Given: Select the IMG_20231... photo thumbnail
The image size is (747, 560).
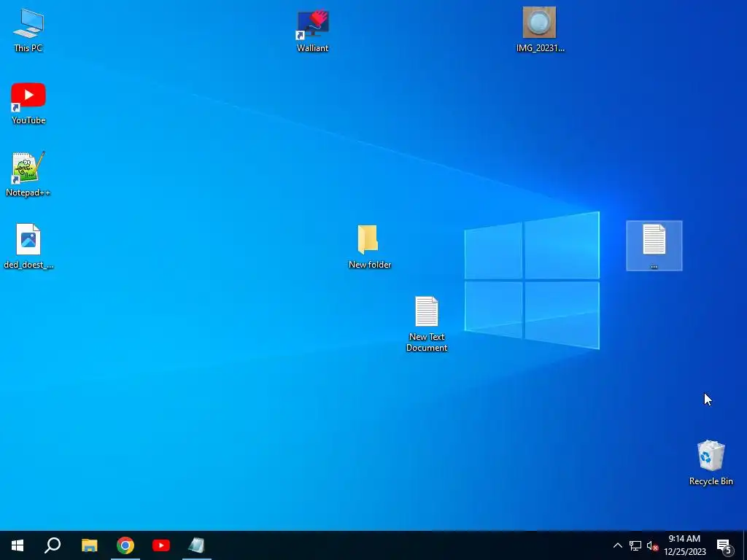Looking at the screenshot, I should (540, 29).
